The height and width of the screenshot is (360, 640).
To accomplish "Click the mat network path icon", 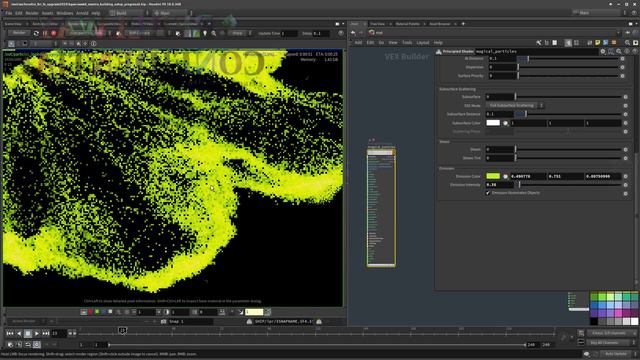I will 371,33.
